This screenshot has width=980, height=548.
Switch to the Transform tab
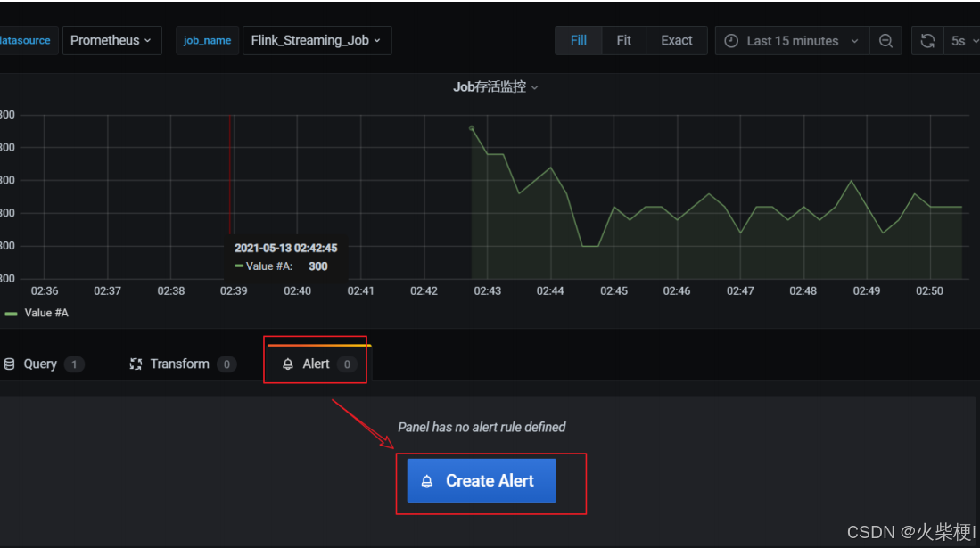point(182,364)
